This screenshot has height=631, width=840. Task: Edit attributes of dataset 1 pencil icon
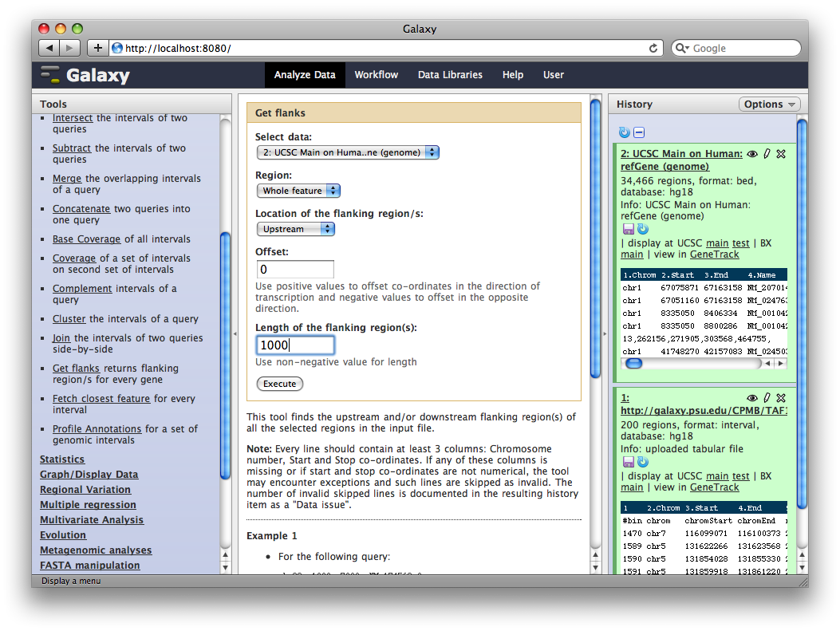tap(767, 397)
